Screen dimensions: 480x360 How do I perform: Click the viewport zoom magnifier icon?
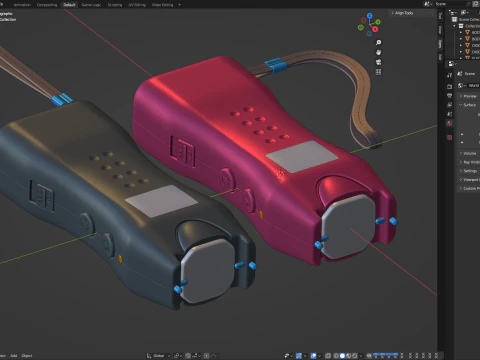[x=378, y=43]
